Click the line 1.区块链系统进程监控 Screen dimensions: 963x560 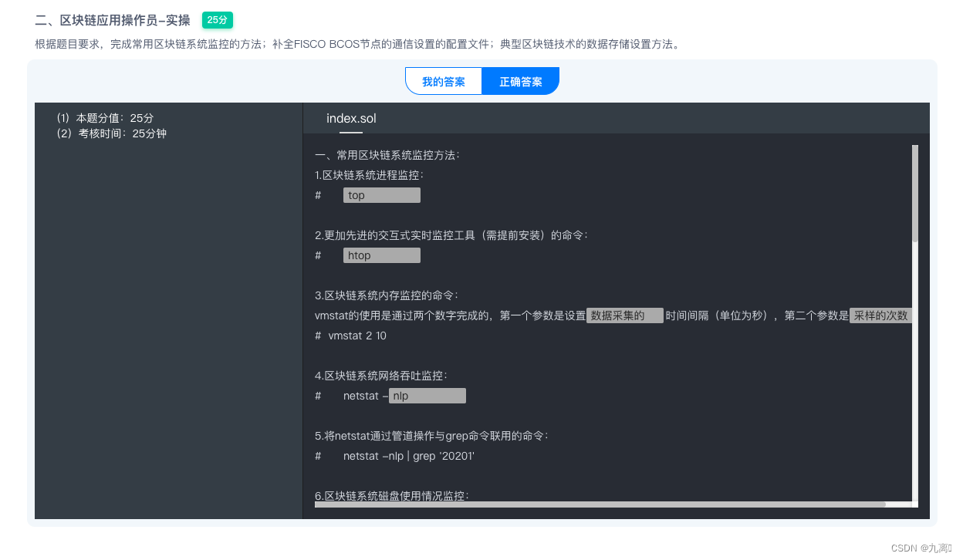click(x=370, y=175)
